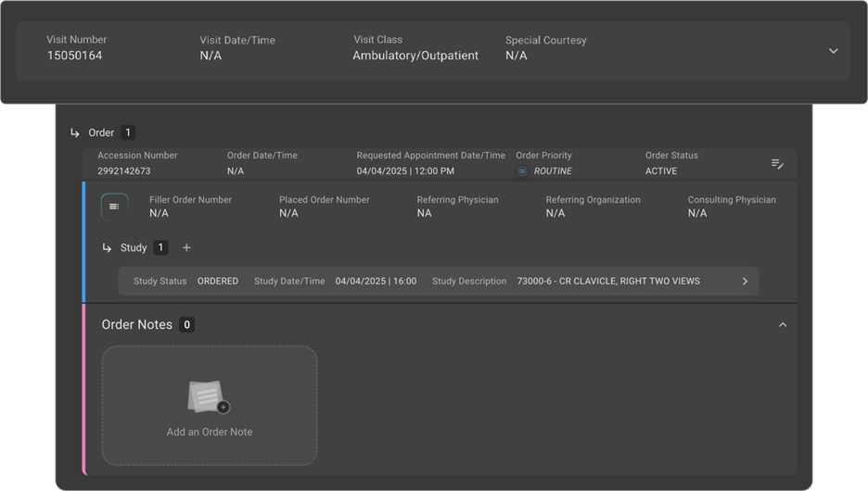Click the Order Notes count badge

pyautogui.click(x=187, y=325)
